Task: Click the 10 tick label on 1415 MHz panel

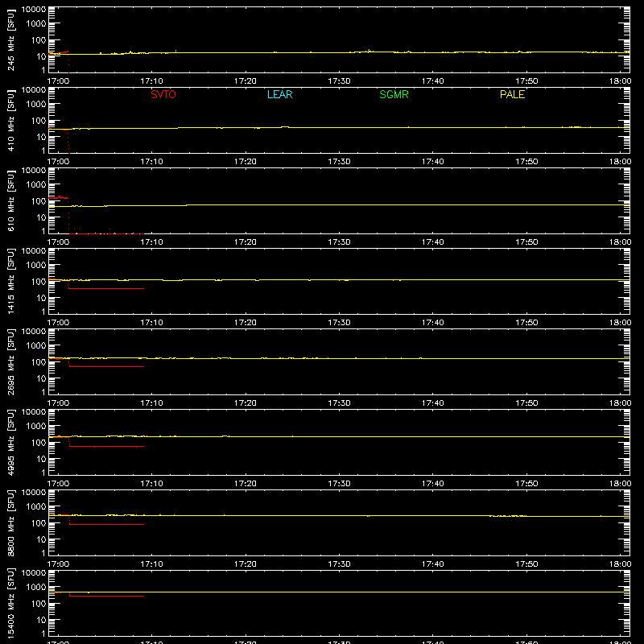Action: [41, 298]
